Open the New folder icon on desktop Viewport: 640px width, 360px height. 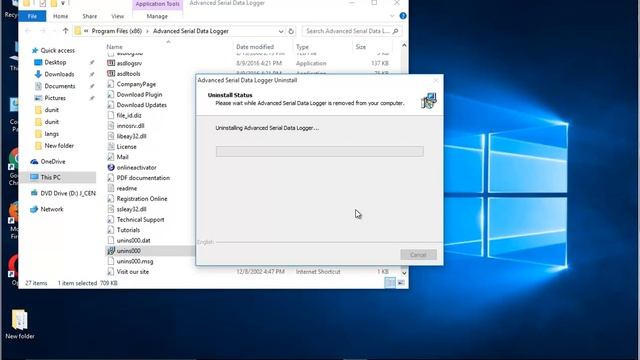click(x=20, y=324)
